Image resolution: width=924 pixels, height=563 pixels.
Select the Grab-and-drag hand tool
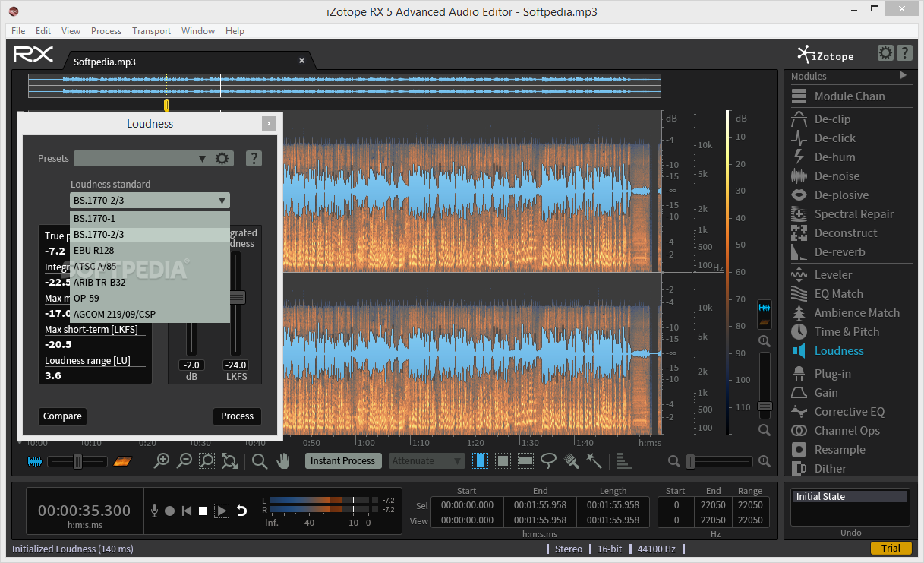283,460
